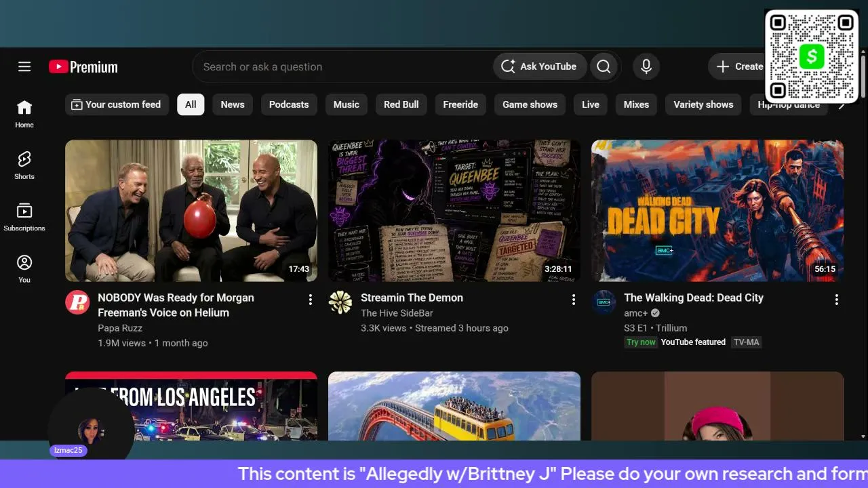Select the Live filter chip

[591, 104]
